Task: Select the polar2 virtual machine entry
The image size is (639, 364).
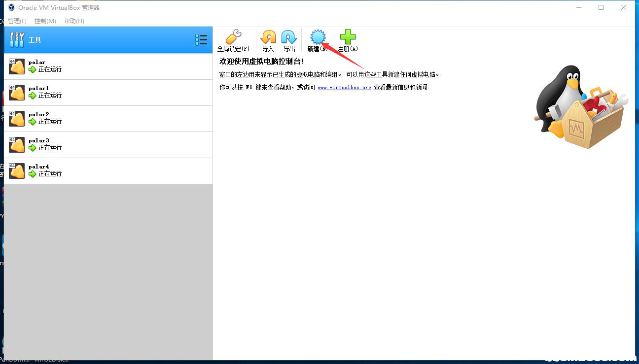Action: coord(99,118)
